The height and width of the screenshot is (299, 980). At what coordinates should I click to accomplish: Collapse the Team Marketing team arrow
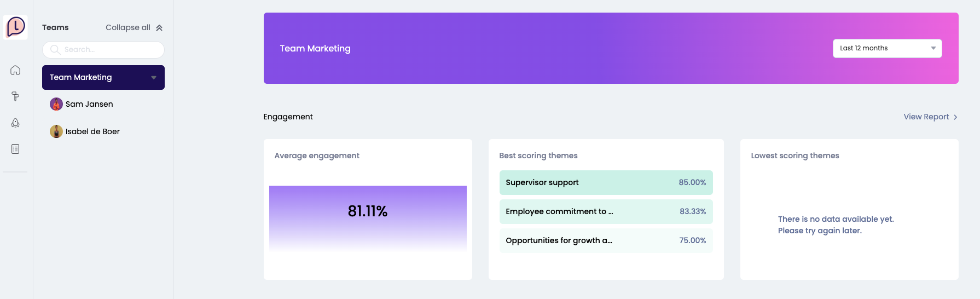pos(154,78)
